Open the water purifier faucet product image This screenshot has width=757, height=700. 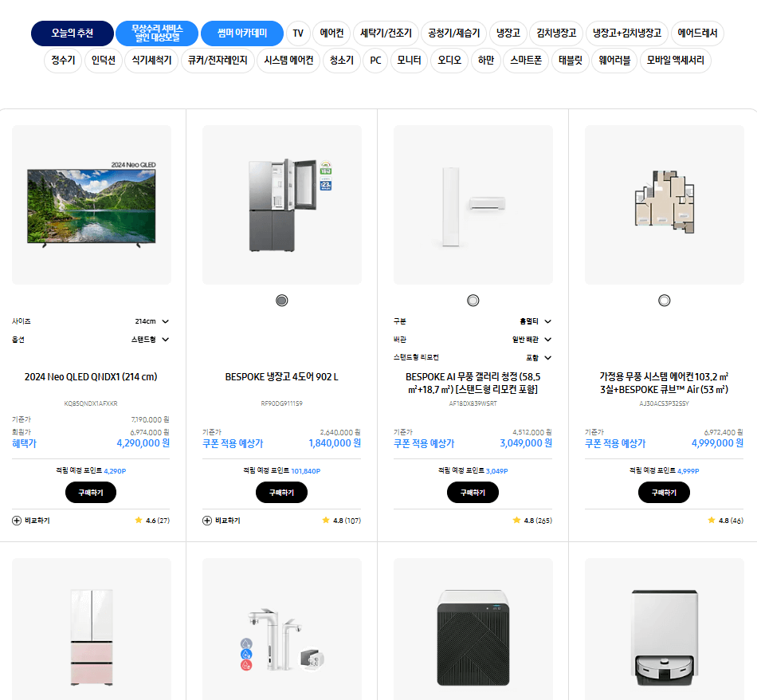282,629
